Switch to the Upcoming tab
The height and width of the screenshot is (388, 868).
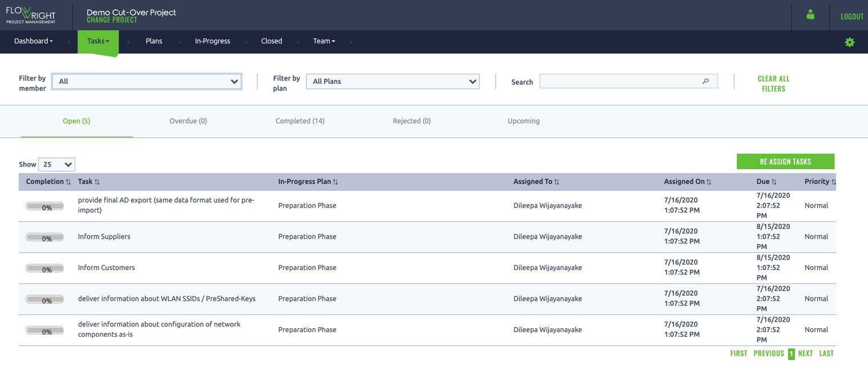(523, 121)
